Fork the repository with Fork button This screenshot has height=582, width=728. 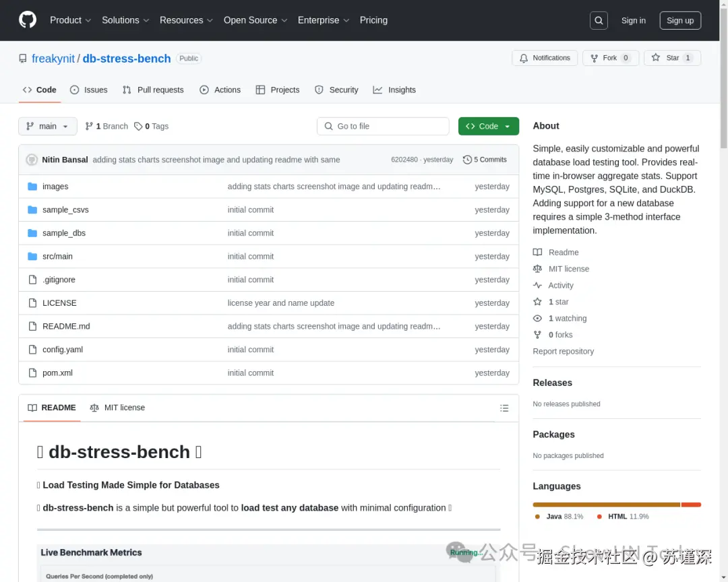click(611, 58)
